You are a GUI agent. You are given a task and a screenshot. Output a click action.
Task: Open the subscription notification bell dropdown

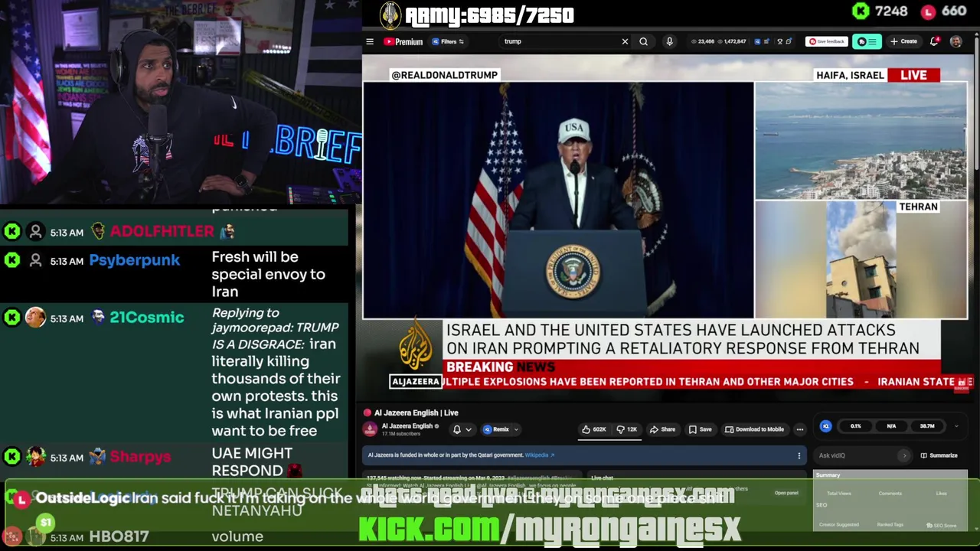pyautogui.click(x=462, y=429)
